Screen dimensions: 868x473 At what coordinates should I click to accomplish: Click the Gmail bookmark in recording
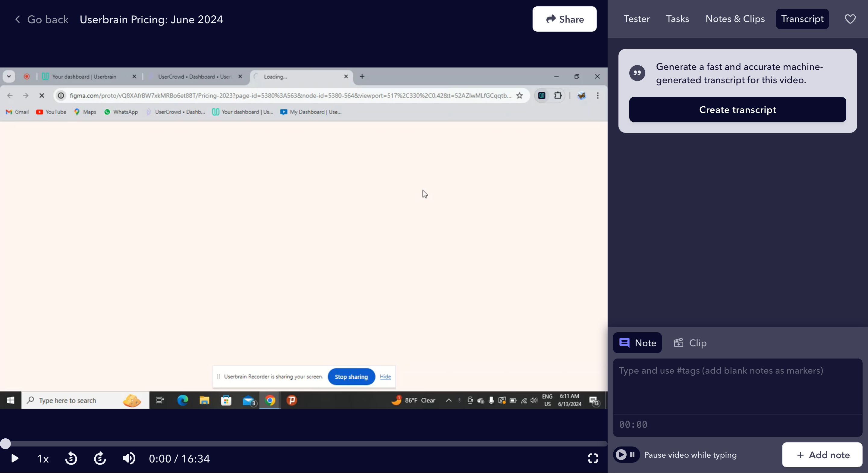point(17,112)
